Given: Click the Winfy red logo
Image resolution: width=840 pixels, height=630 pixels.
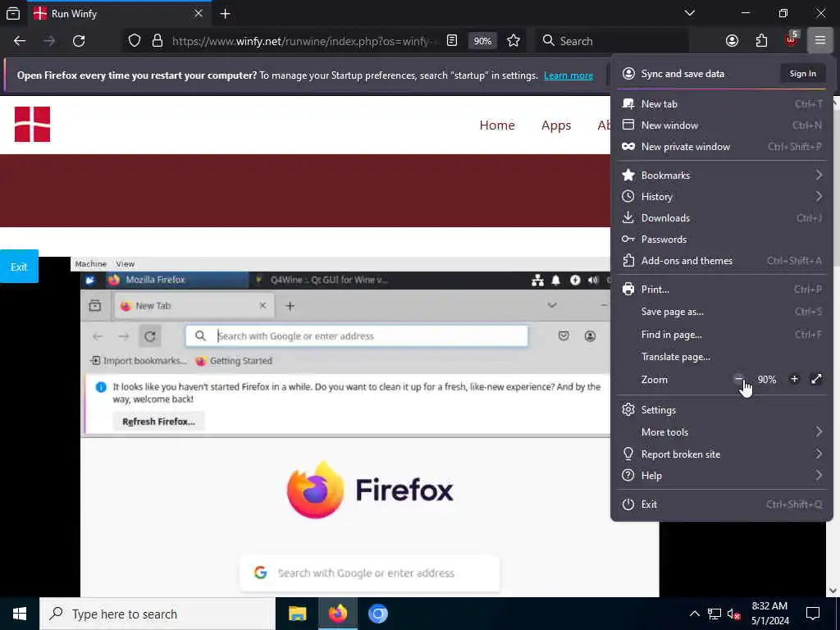Looking at the screenshot, I should pyautogui.click(x=32, y=125).
